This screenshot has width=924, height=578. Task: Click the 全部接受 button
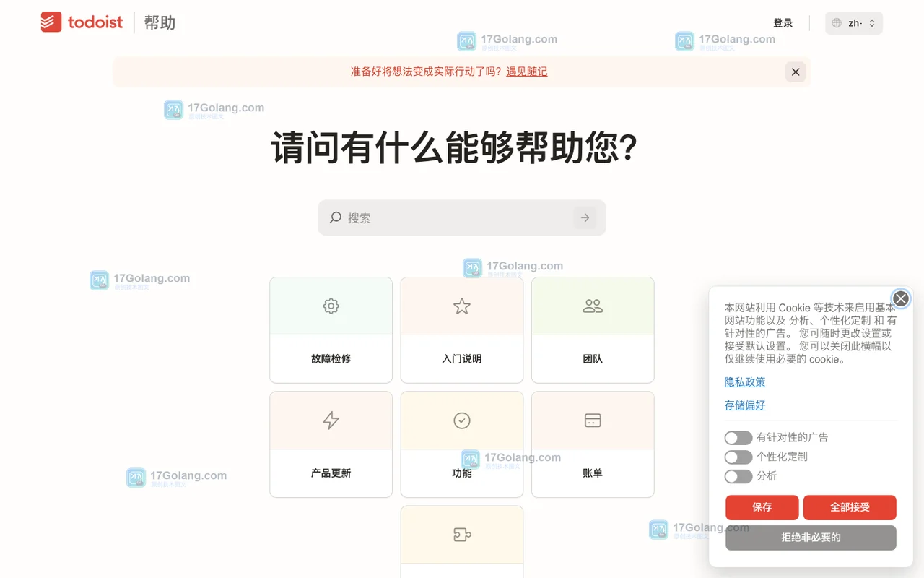point(850,507)
